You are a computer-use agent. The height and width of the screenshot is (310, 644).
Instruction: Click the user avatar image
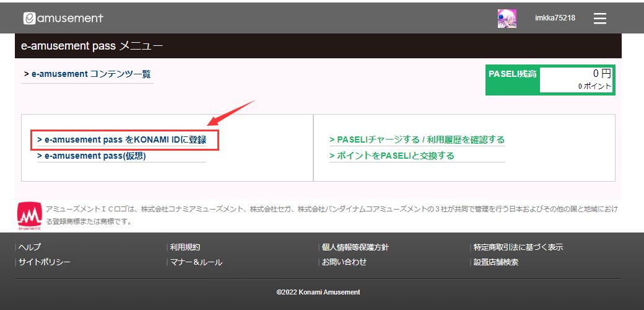click(x=507, y=19)
